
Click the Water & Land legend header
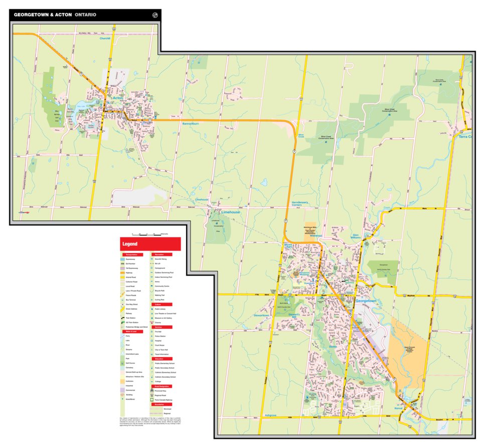[132, 332]
